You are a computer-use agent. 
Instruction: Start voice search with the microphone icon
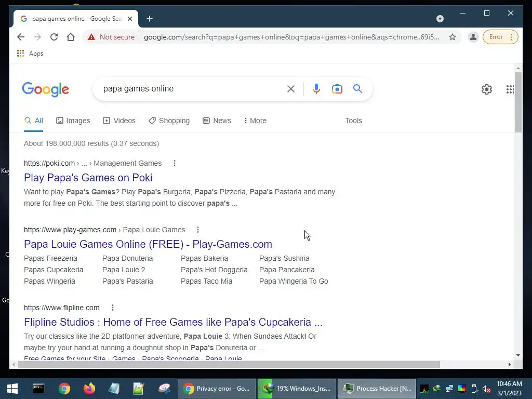pyautogui.click(x=316, y=89)
